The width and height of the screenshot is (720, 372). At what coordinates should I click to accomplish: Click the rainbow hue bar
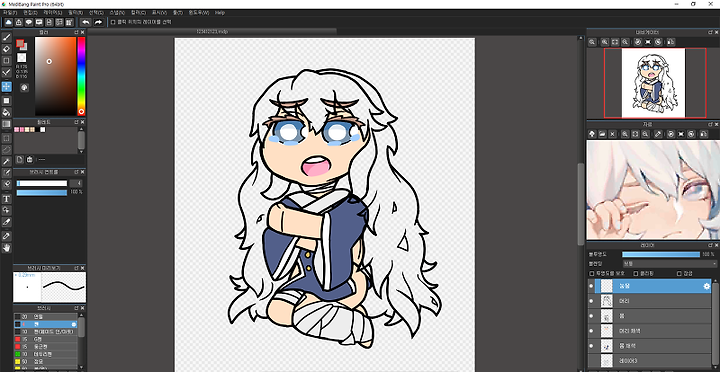pyautogui.click(x=81, y=76)
